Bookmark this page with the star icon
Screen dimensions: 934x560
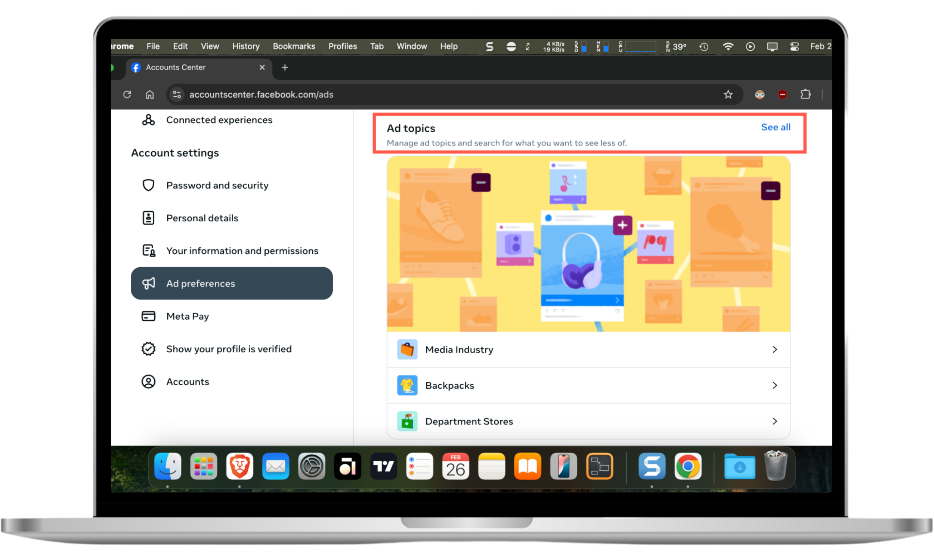(728, 94)
